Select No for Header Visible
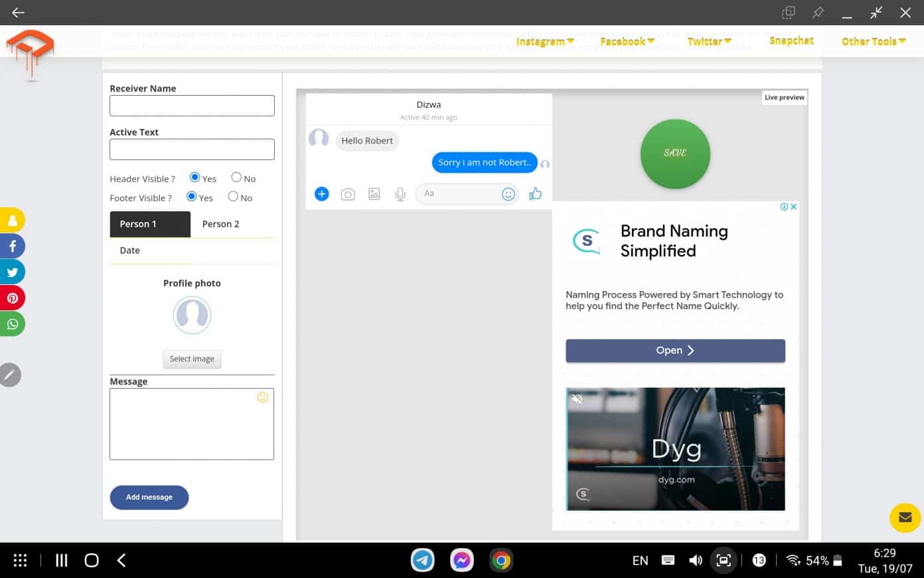Viewport: 924px width, 578px height. 236,177
